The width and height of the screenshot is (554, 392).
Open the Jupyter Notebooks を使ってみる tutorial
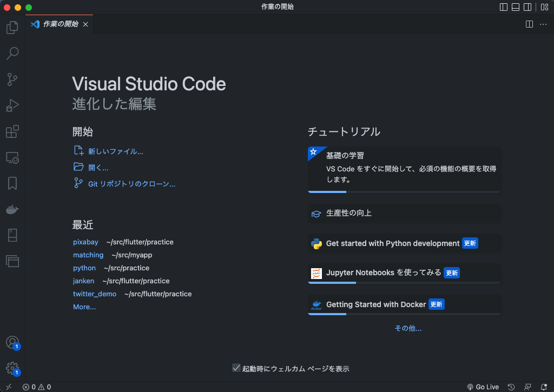coord(404,273)
